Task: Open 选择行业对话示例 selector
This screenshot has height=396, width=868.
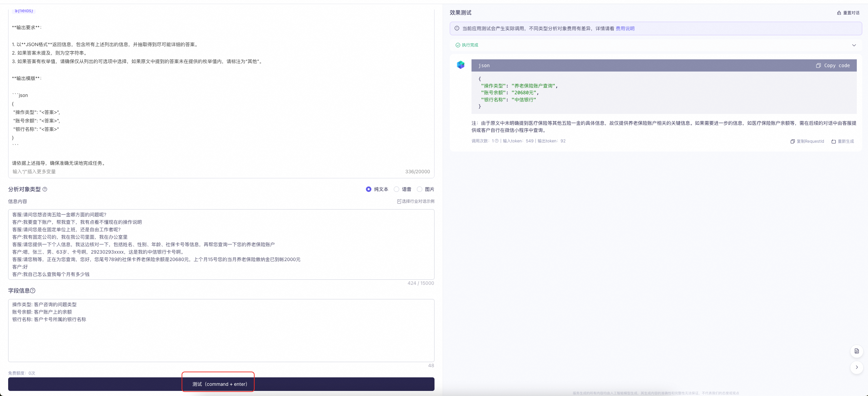Action: tap(415, 201)
